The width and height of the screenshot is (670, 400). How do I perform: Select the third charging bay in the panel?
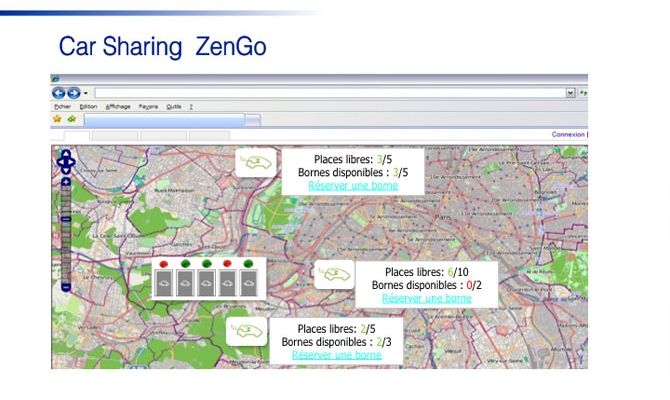coord(206,282)
